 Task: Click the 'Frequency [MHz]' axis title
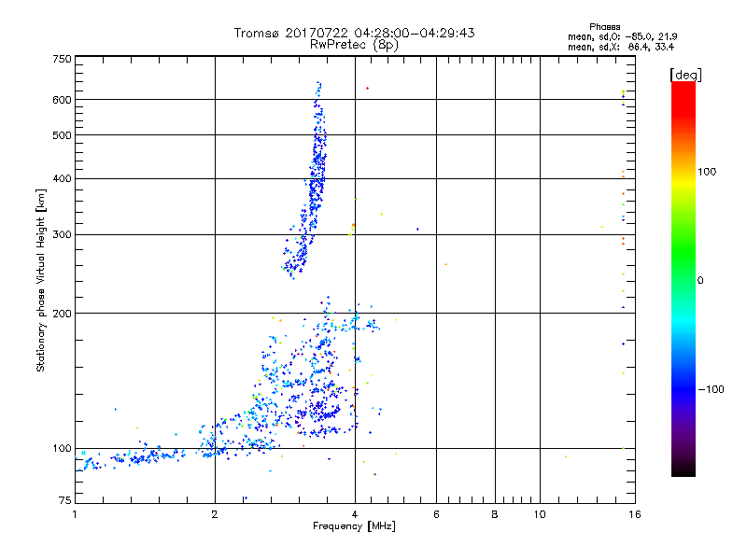(x=354, y=526)
